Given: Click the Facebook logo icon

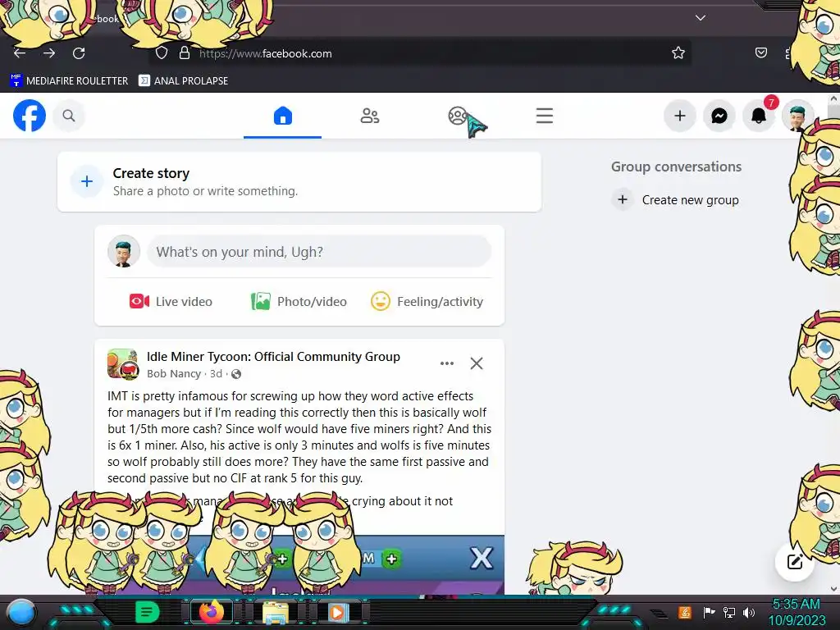Looking at the screenshot, I should click(x=30, y=116).
